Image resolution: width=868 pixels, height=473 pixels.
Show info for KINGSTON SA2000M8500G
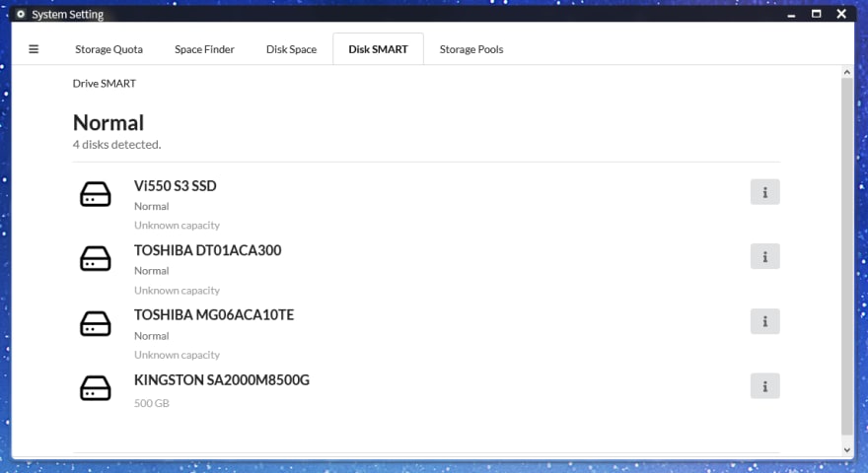[x=765, y=386]
